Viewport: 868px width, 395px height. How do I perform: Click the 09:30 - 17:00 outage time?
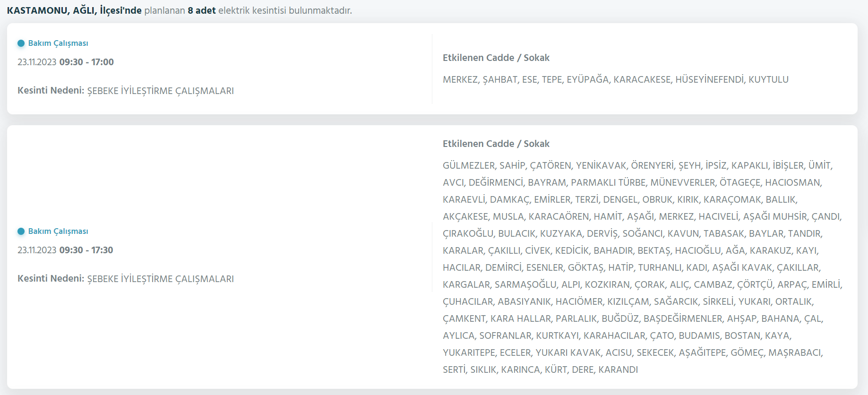86,62
